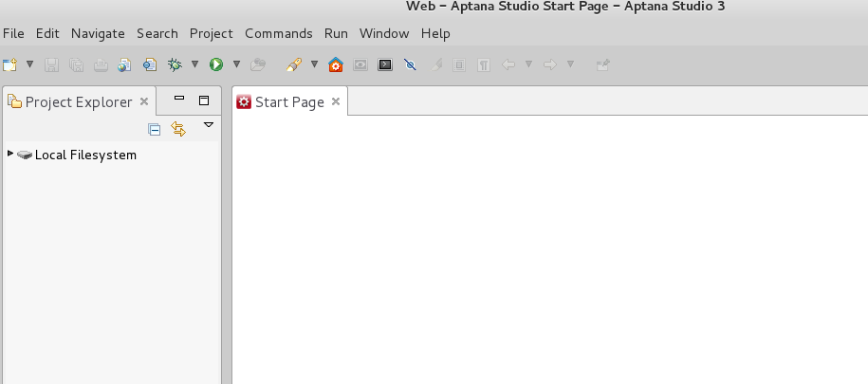
Task: Open the Navigate menu
Action: tap(98, 34)
